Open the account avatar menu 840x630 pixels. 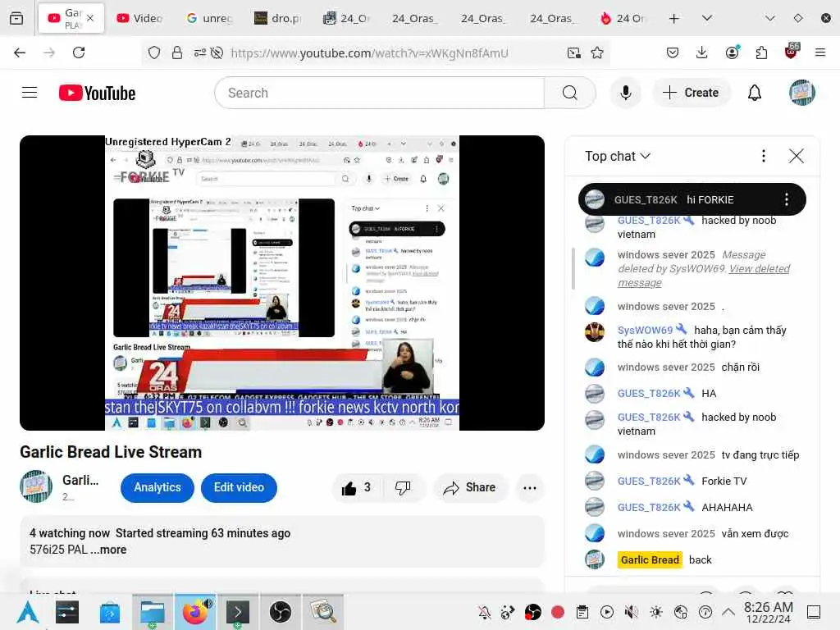point(802,93)
